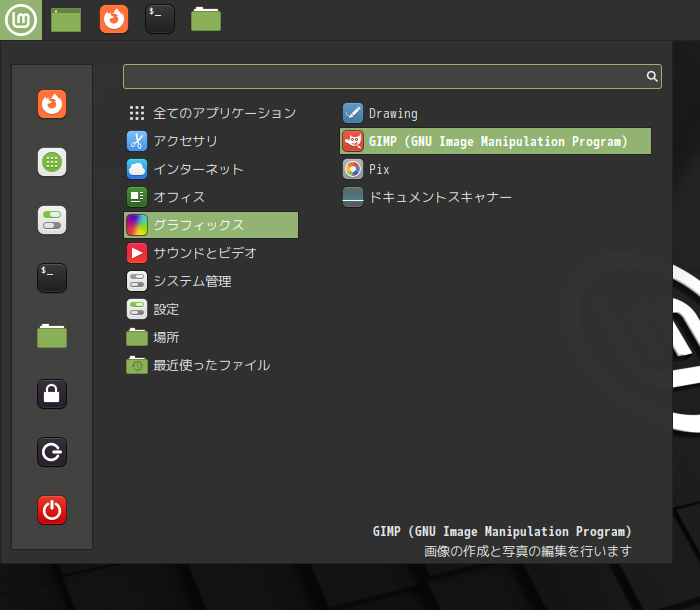Screen dimensions: 700x610
Task: Click the scissors icon beside アクセサリ
Action: pyautogui.click(x=137, y=141)
